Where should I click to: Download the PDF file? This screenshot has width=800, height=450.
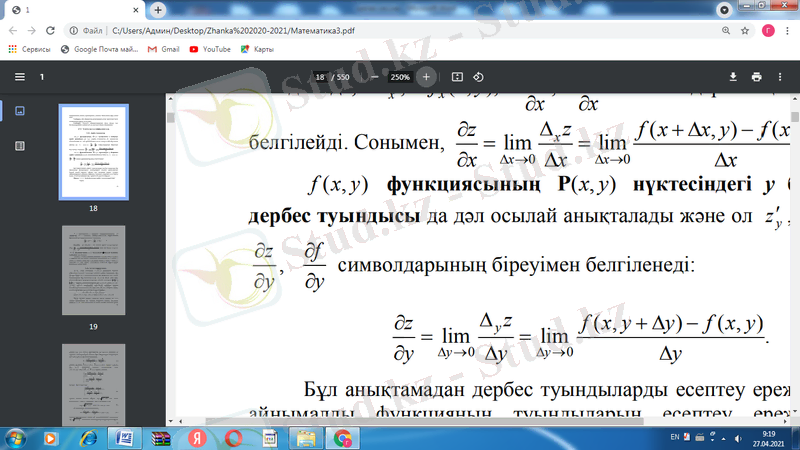732,77
